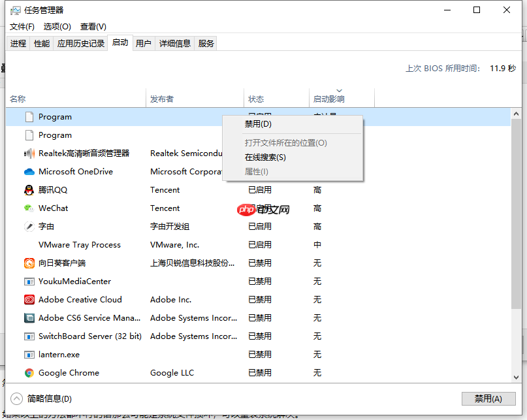Image resolution: width=527 pixels, height=420 pixels.
Task: Choose 禁用(D) in the context menu
Action: 293,124
